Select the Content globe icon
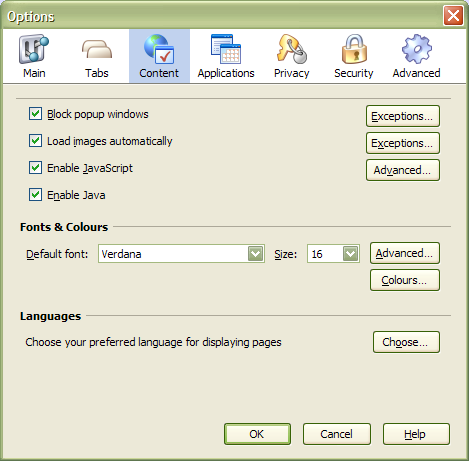 [x=159, y=49]
